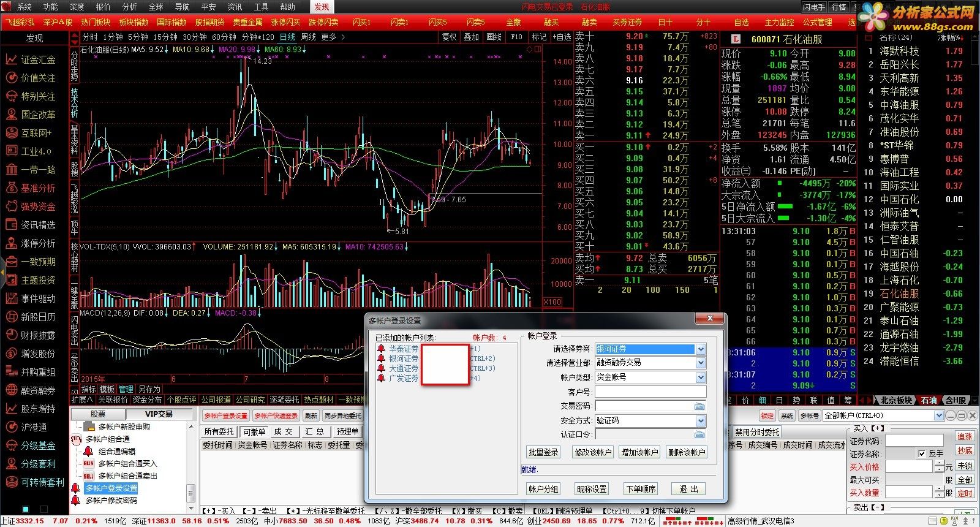The height and width of the screenshot is (527, 980).
Task: Decrease the 买入数量 stepper
Action: pos(939,495)
